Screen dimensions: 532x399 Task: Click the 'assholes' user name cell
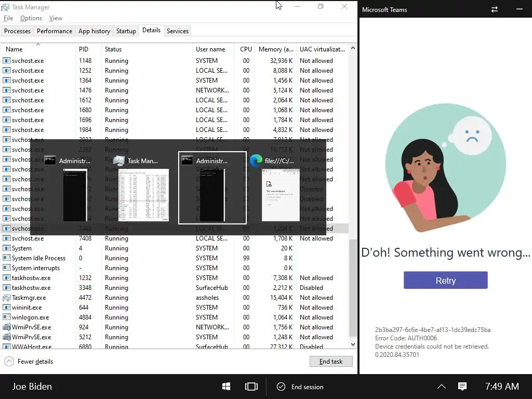207,298
